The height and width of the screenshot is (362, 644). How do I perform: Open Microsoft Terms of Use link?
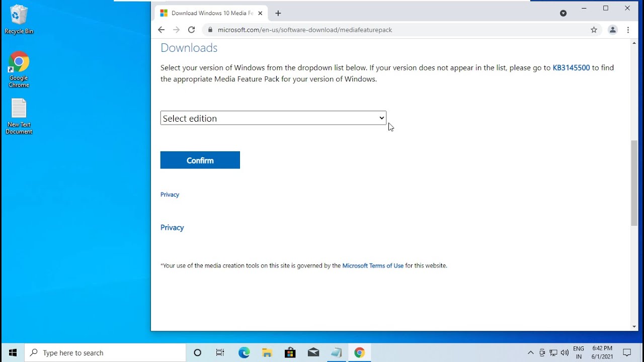click(373, 265)
